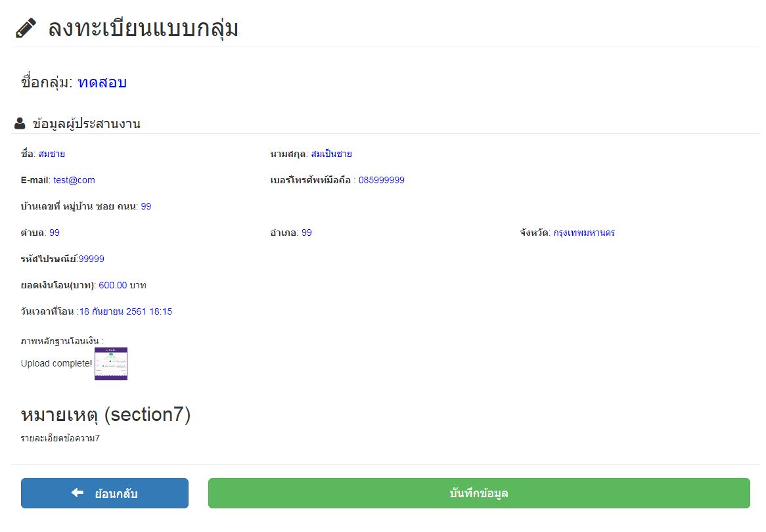Click the first name value สมชาย
The image size is (766, 532).
point(51,154)
